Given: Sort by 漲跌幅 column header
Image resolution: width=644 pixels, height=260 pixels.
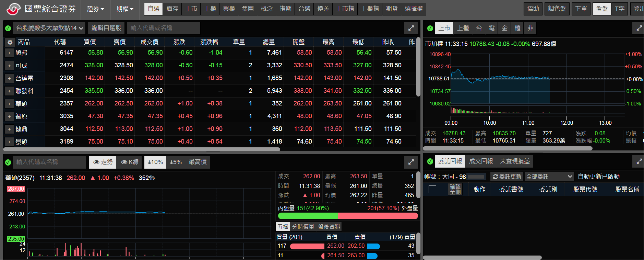Looking at the screenshot, I should pyautogui.click(x=209, y=42).
